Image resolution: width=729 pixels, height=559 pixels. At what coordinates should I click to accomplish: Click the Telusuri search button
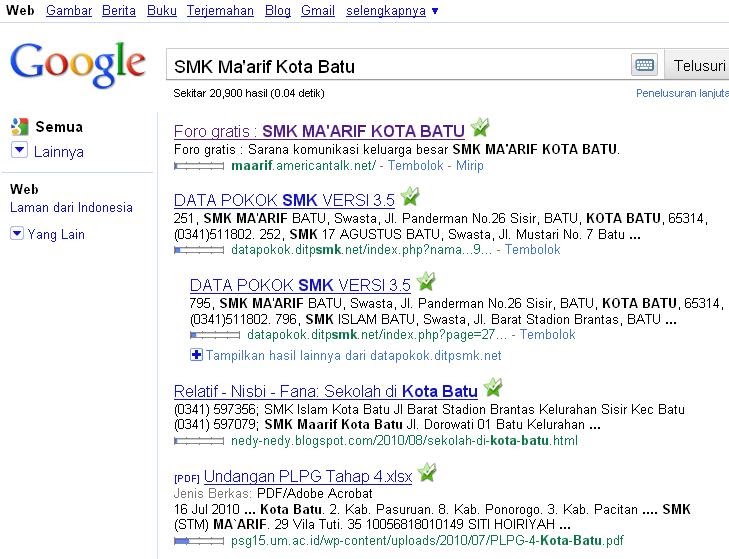point(697,65)
